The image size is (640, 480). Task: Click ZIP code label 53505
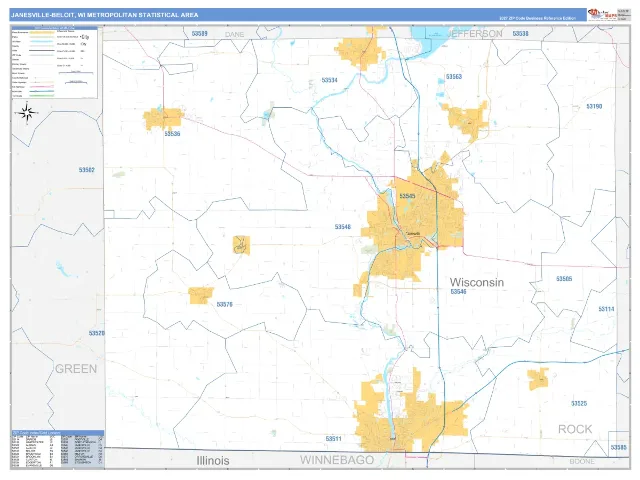coord(564,279)
